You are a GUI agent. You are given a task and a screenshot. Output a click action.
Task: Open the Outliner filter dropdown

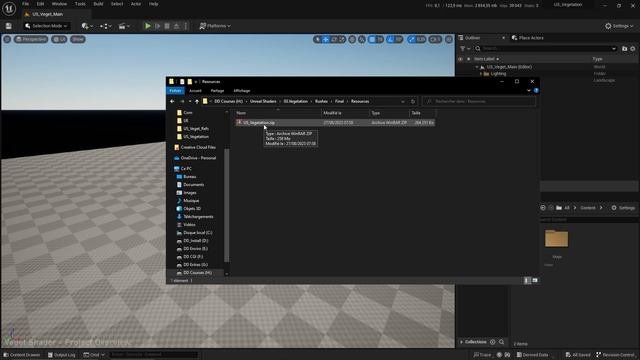pos(464,49)
